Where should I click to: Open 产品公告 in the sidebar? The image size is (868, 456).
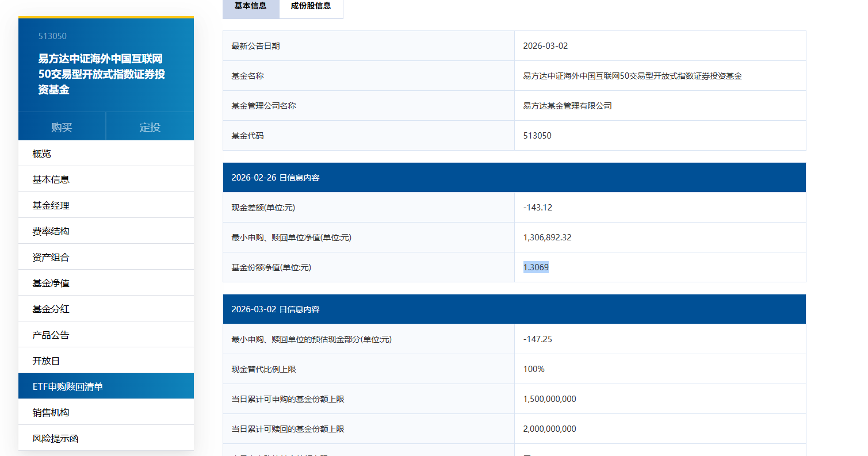coord(106,335)
